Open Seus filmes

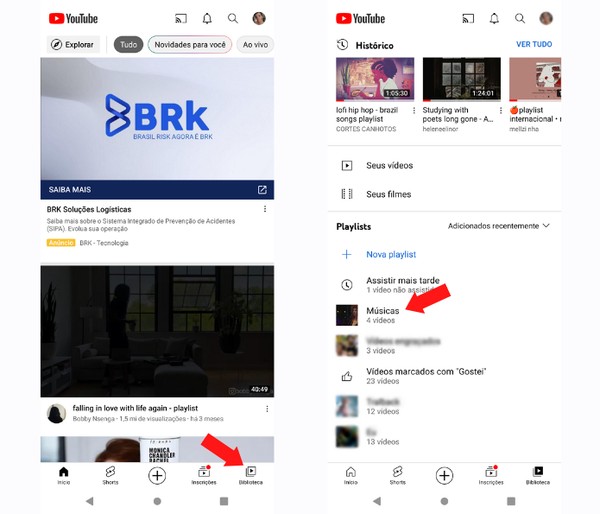[445, 194]
